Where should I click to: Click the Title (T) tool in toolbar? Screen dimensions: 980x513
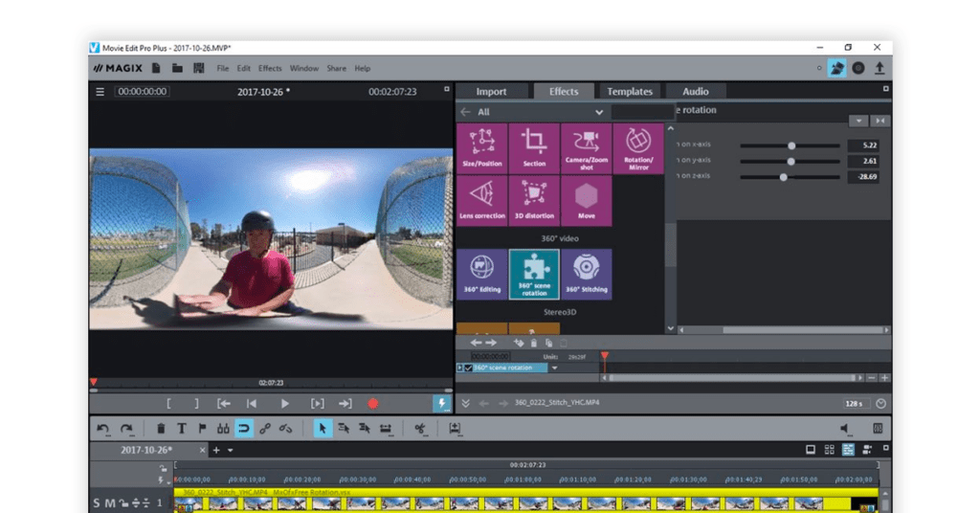pyautogui.click(x=181, y=429)
